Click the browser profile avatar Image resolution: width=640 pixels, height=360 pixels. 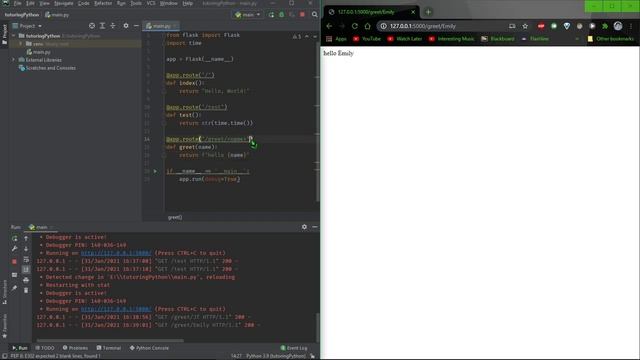pyautogui.click(x=618, y=26)
